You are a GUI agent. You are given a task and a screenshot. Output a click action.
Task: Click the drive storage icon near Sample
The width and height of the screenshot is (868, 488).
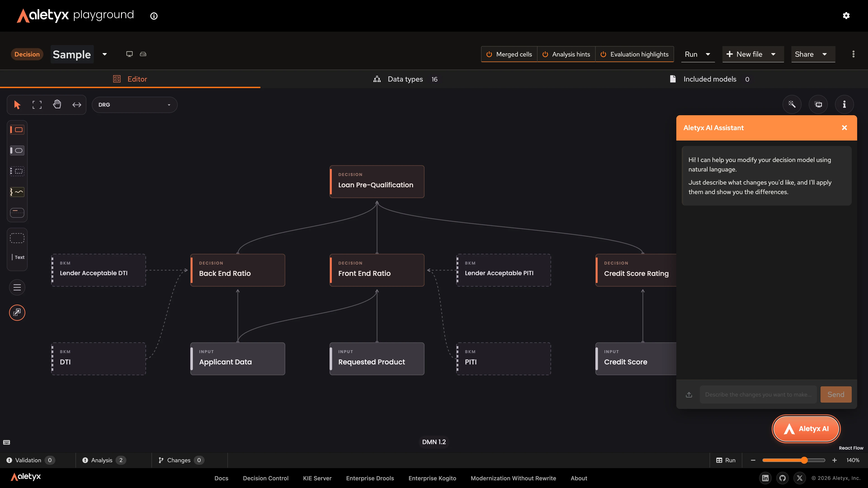click(143, 54)
